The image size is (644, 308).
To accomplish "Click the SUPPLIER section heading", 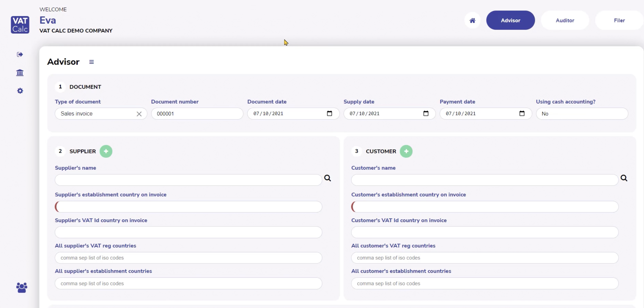I will point(83,152).
